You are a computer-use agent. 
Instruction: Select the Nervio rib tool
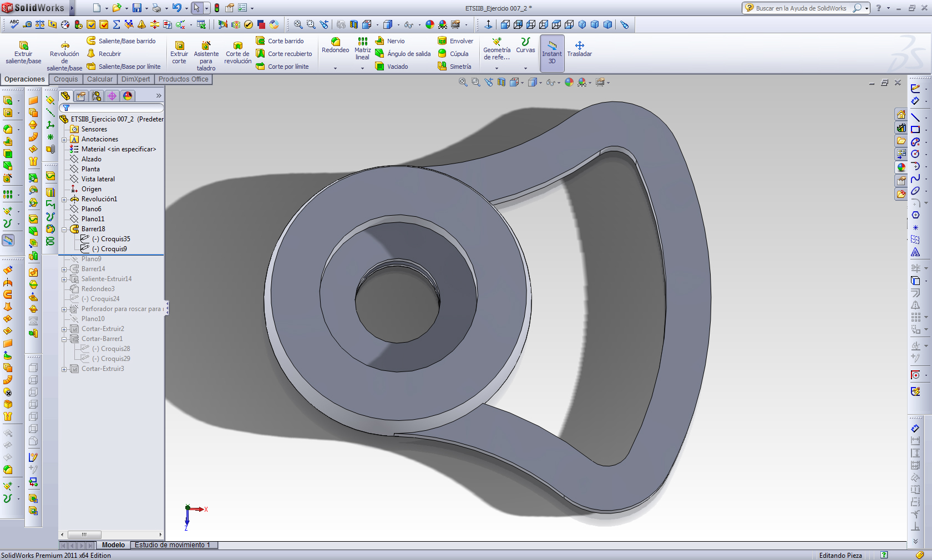390,41
